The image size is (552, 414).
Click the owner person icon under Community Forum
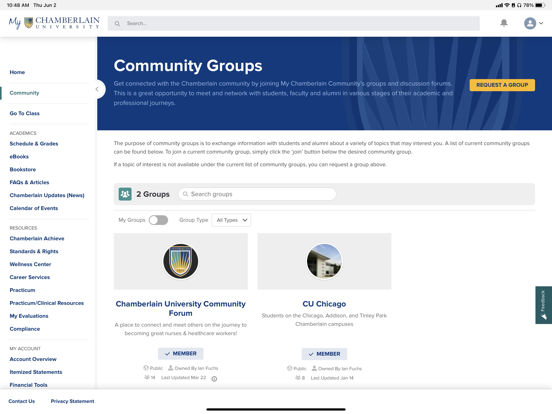pyautogui.click(x=170, y=368)
